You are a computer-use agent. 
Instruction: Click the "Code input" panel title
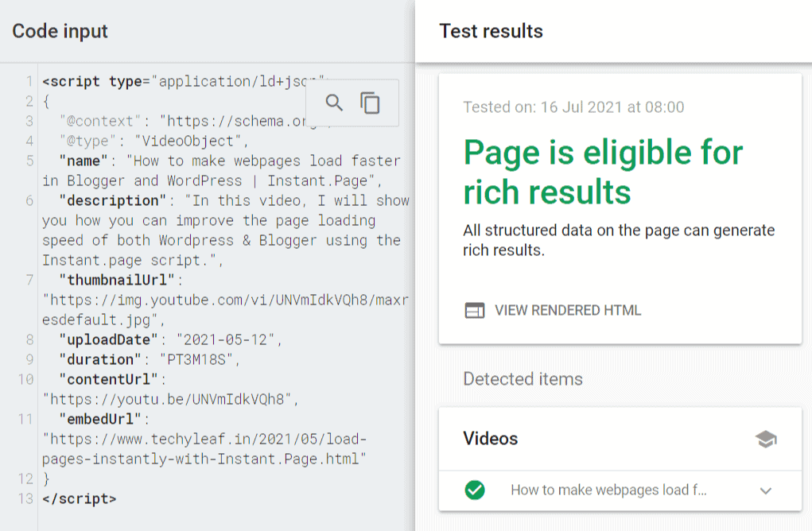(x=60, y=31)
